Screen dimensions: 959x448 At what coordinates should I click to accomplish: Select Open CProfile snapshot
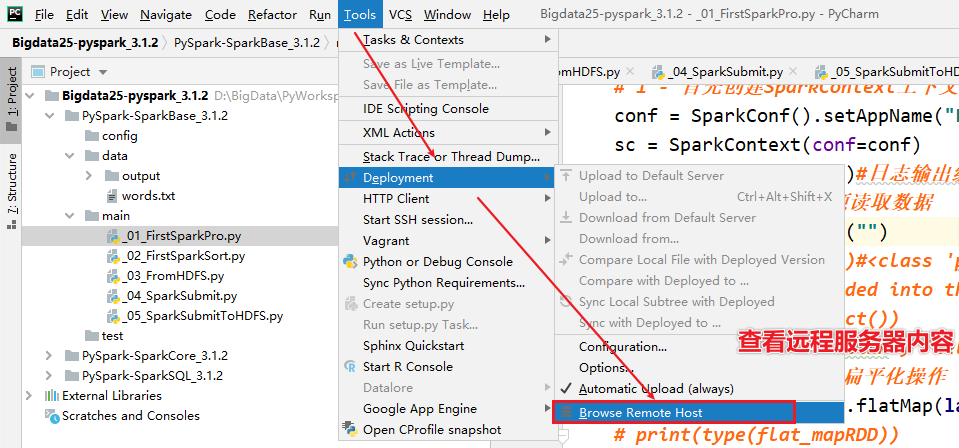(x=448, y=430)
